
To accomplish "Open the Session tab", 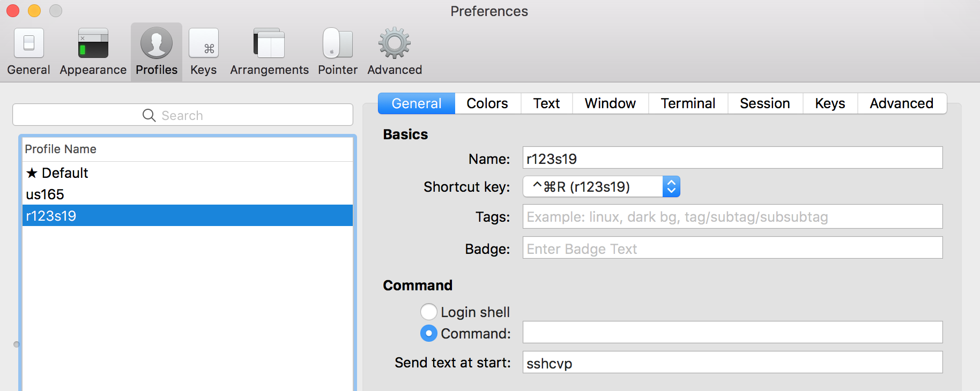I will pos(765,103).
